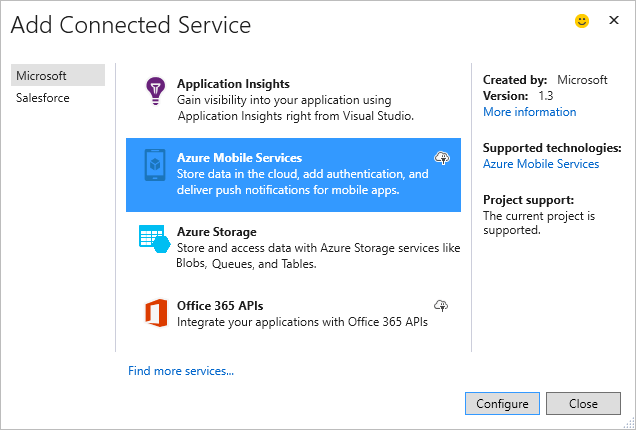Open the More information link
The width and height of the screenshot is (636, 430).
(529, 112)
